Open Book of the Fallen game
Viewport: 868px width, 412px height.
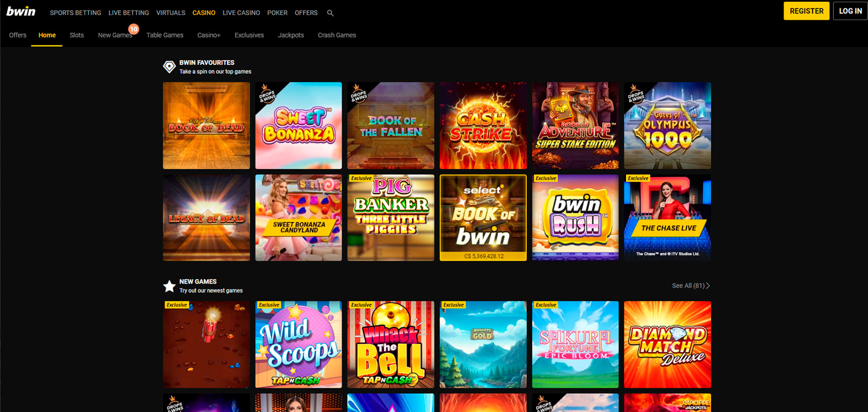tap(391, 126)
